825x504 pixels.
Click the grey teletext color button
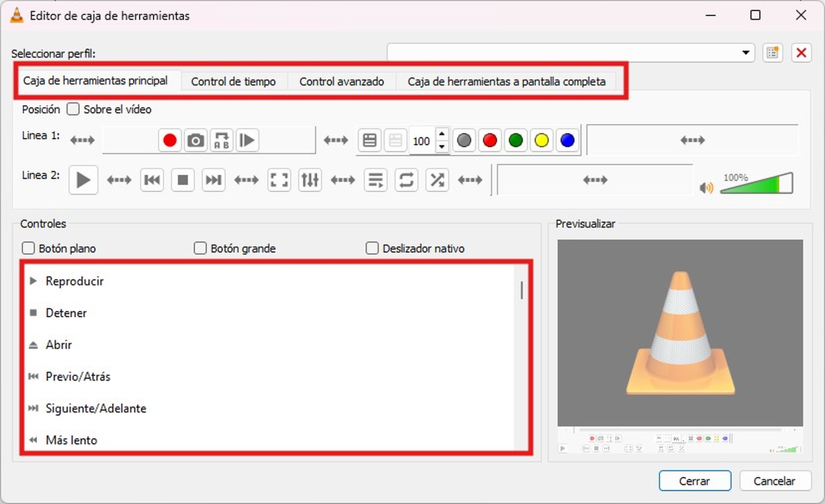(x=464, y=140)
